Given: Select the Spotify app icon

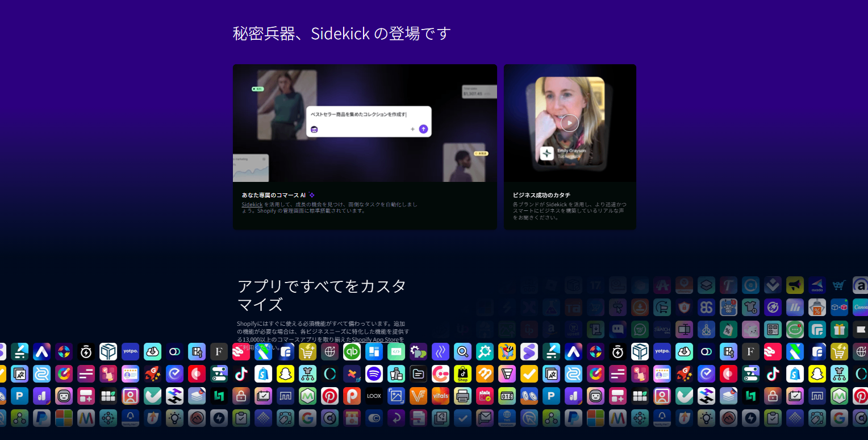Looking at the screenshot, I should (374, 373).
